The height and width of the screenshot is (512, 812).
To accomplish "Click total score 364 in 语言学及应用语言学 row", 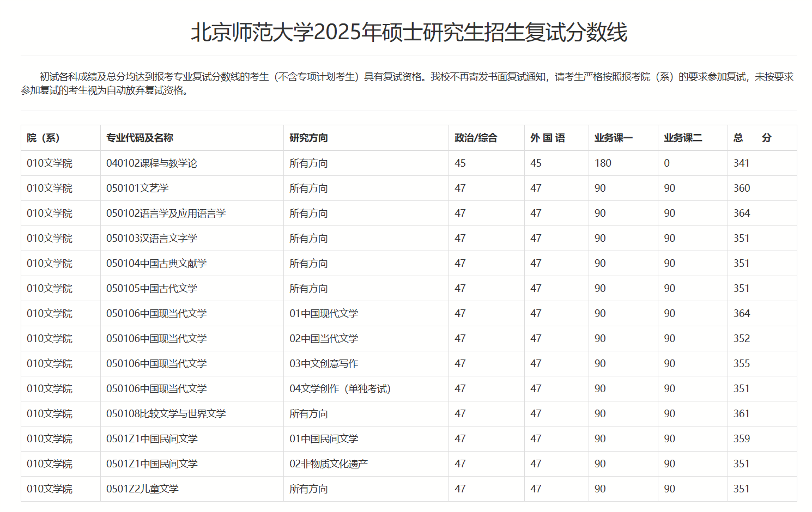I will point(742,213).
